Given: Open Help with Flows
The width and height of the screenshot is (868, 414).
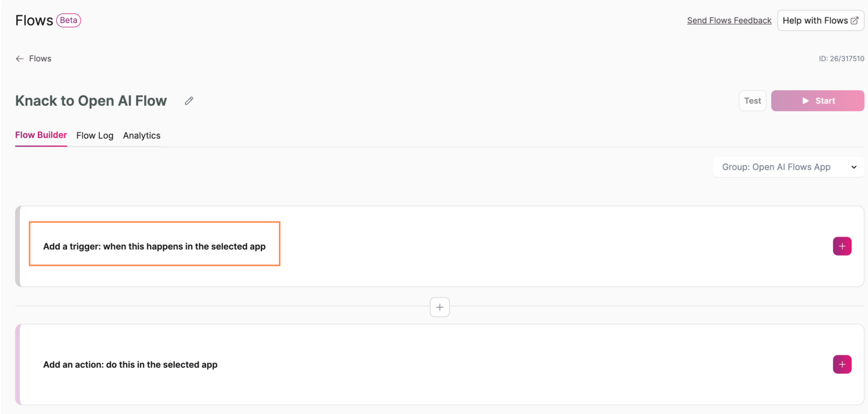Looking at the screenshot, I should [x=815, y=21].
